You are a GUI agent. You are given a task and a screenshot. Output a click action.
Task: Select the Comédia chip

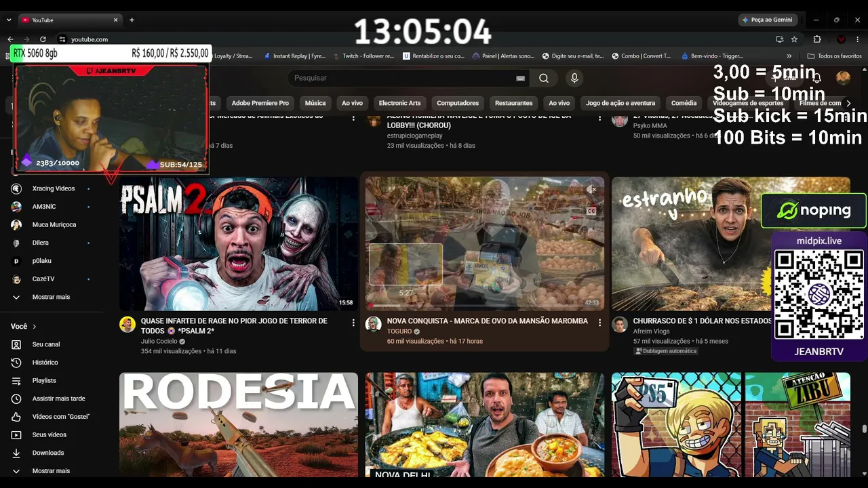pos(684,103)
